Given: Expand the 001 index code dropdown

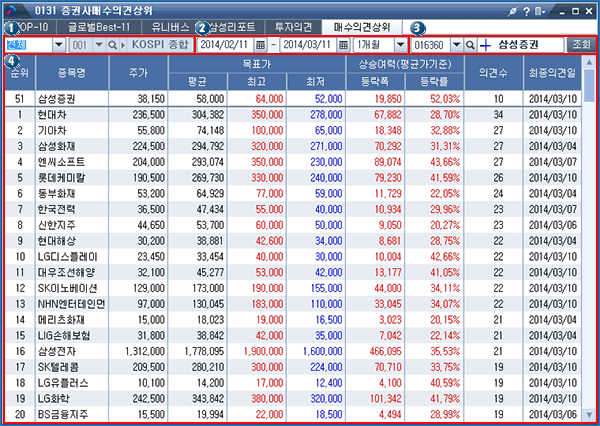Looking at the screenshot, I should coord(99,45).
